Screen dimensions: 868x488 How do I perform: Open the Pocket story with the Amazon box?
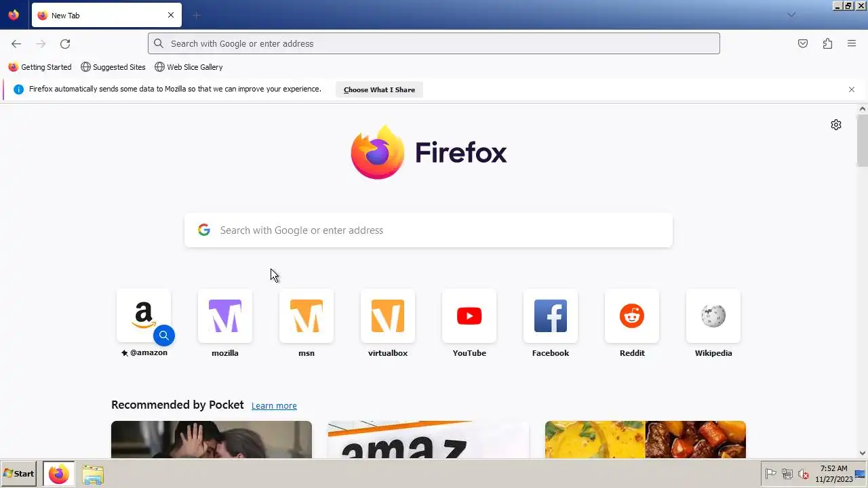click(x=429, y=439)
